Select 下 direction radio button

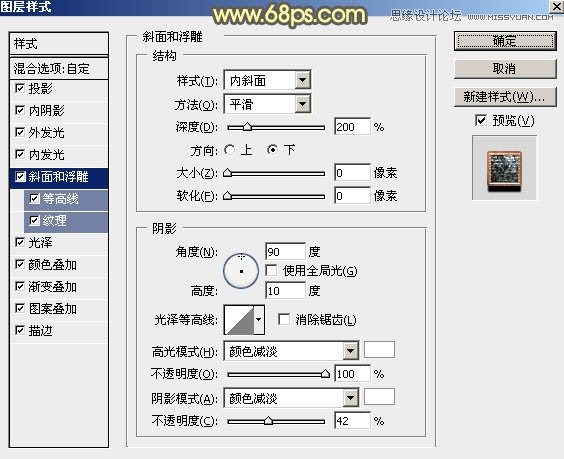click(x=273, y=150)
